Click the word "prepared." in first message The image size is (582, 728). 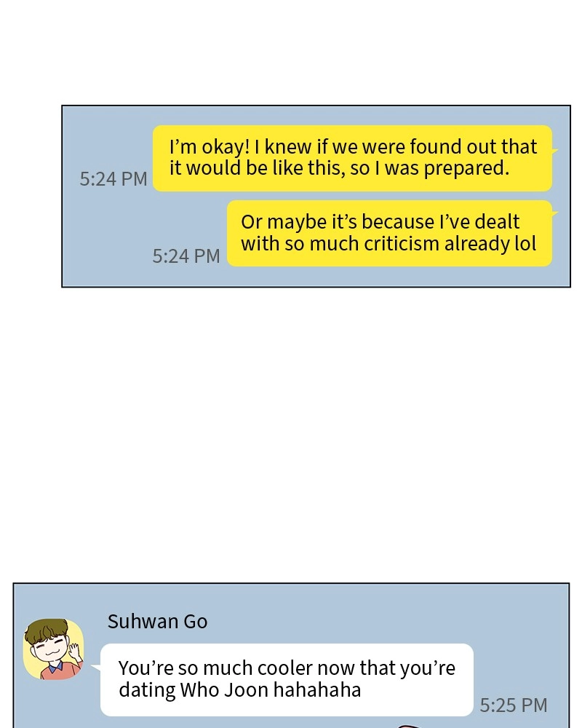coord(467,169)
